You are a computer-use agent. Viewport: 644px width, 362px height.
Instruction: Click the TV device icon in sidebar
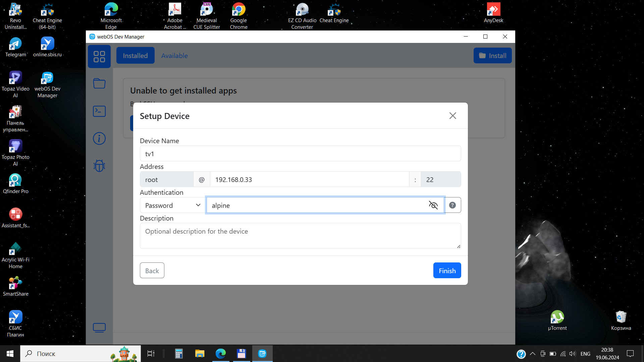99,327
